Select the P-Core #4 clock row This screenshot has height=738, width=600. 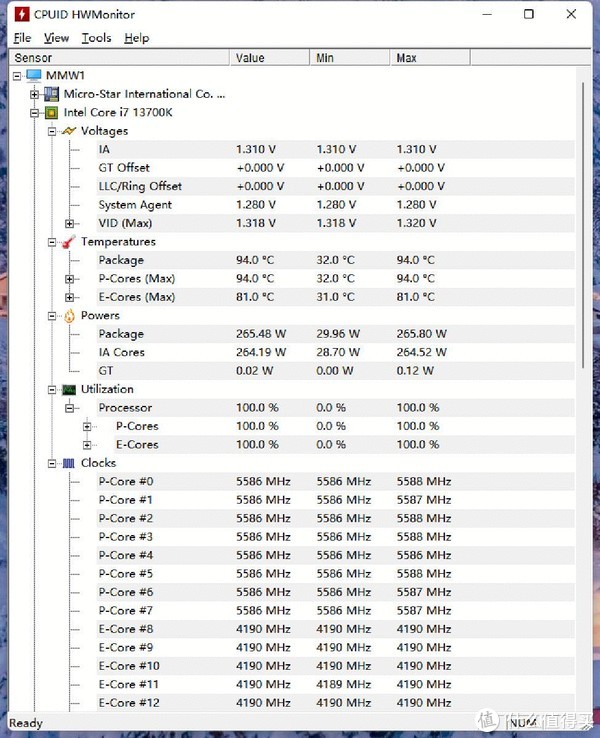pos(336,555)
